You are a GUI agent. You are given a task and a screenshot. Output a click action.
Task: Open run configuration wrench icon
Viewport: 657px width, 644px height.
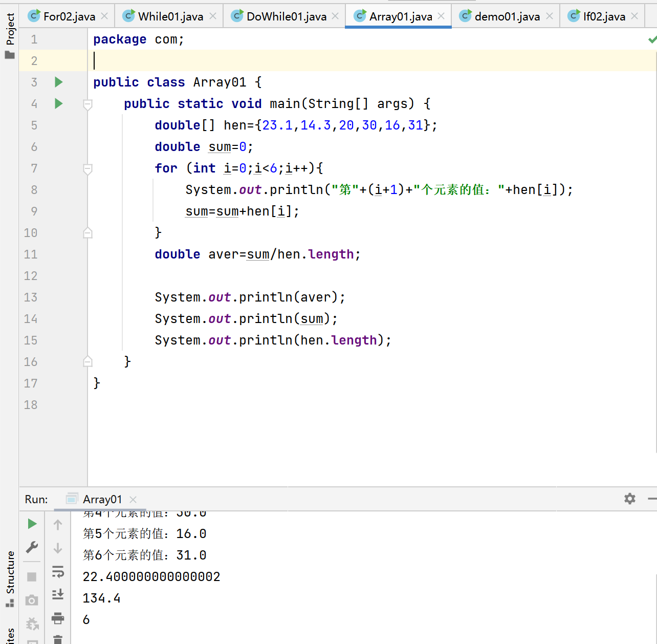click(32, 547)
